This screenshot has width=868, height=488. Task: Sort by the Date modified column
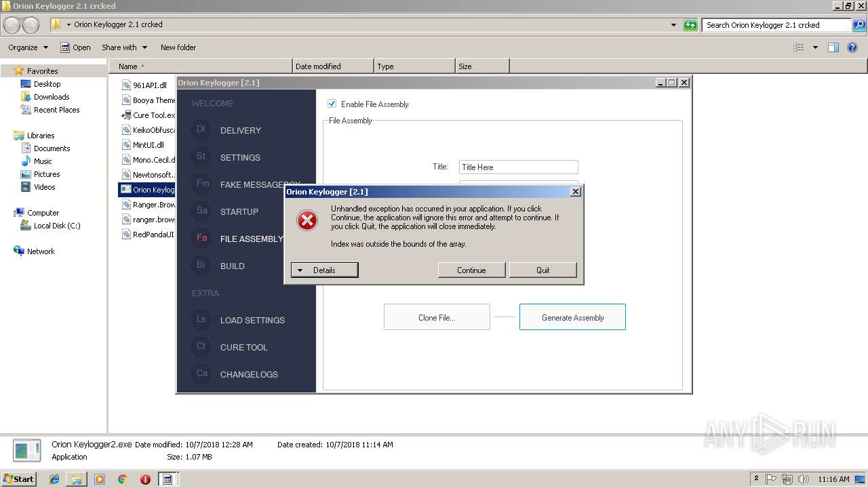tap(333, 66)
